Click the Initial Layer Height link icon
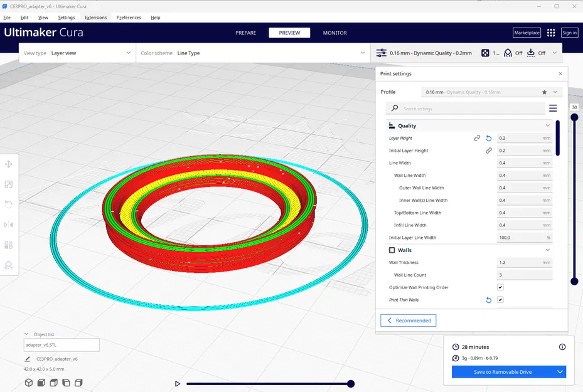This screenshot has width=583, height=392. tap(489, 151)
